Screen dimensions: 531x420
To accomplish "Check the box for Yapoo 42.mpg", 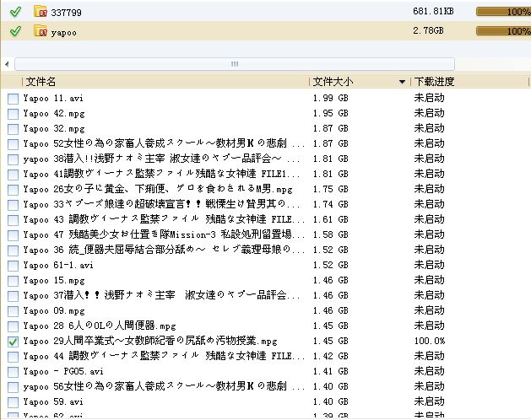I will click(13, 114).
